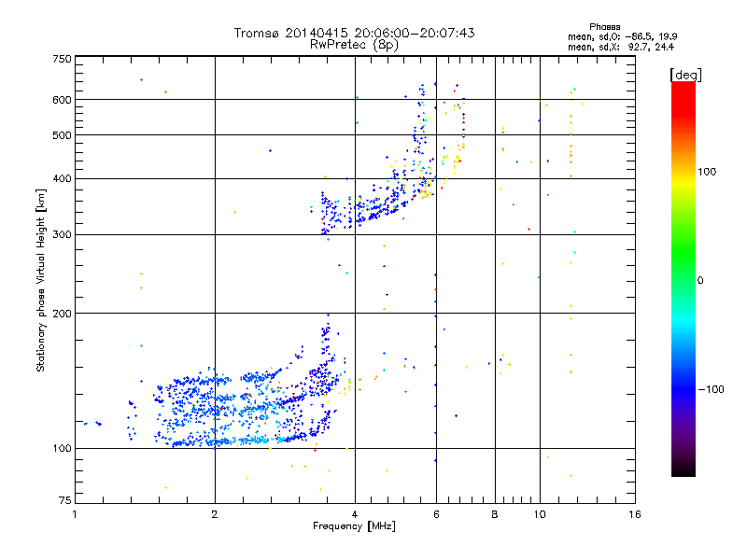Viewport: 747px width, 560px height.
Task: Click the 'RwPretec (8p)' subtitle
Action: pyautogui.click(x=354, y=45)
